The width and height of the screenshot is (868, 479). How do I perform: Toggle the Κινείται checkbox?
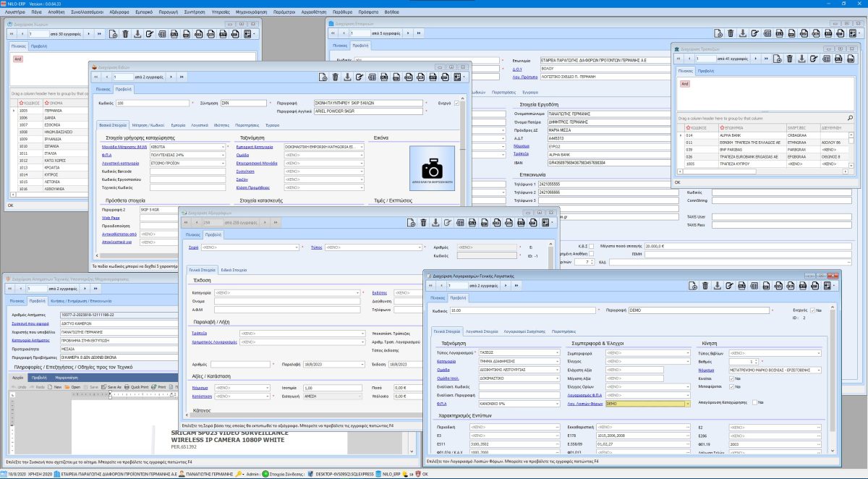tap(731, 378)
